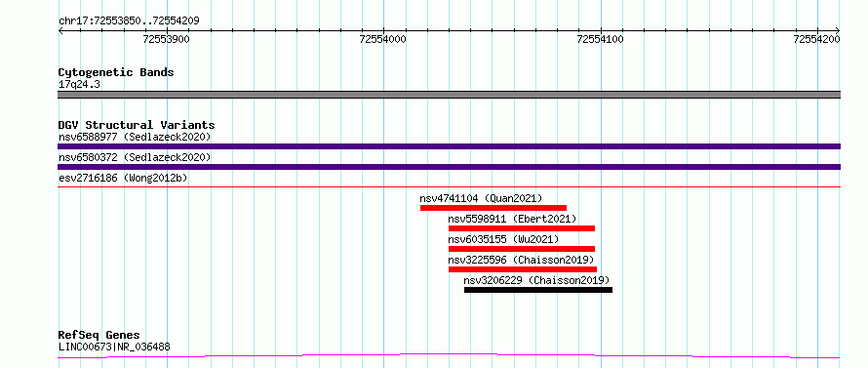The width and height of the screenshot is (868, 368).
Task: Select the red bar for nsv3225596
Action: coord(523,269)
